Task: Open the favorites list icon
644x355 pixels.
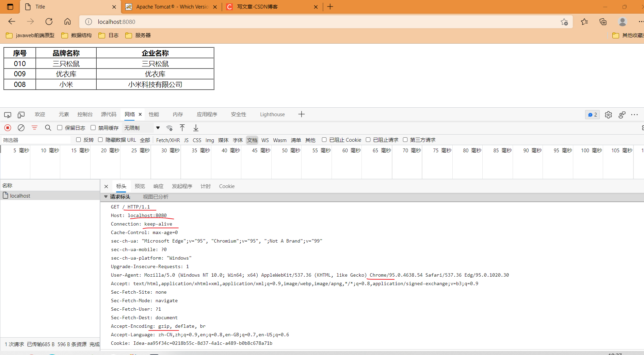Action: pos(584,22)
